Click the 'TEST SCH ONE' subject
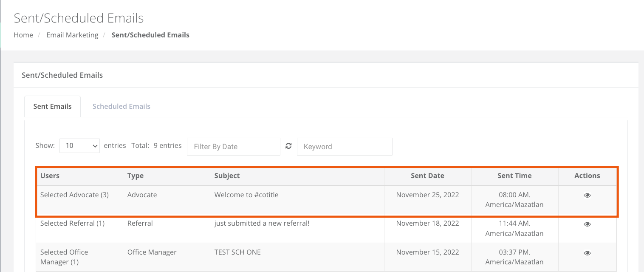The height and width of the screenshot is (272, 644). 237,252
